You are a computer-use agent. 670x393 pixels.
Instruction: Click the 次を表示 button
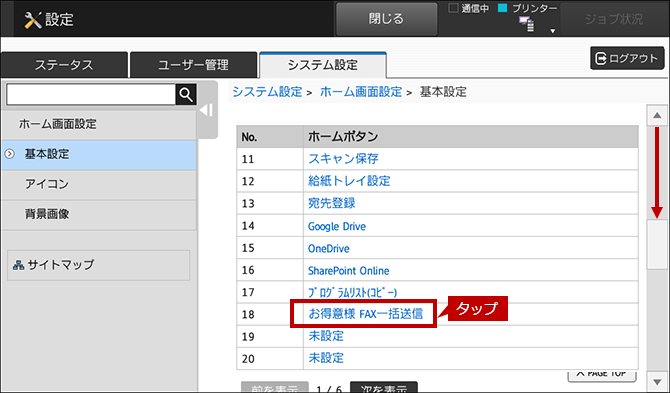coord(384,387)
